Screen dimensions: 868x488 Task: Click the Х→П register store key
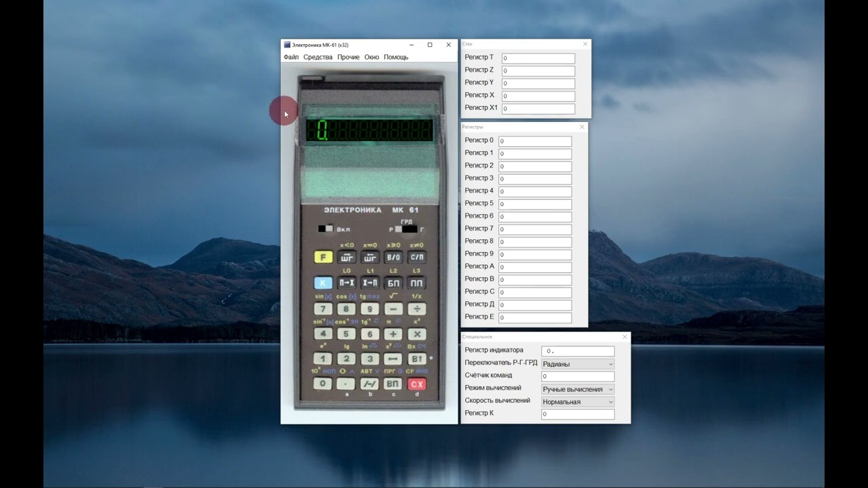point(370,283)
